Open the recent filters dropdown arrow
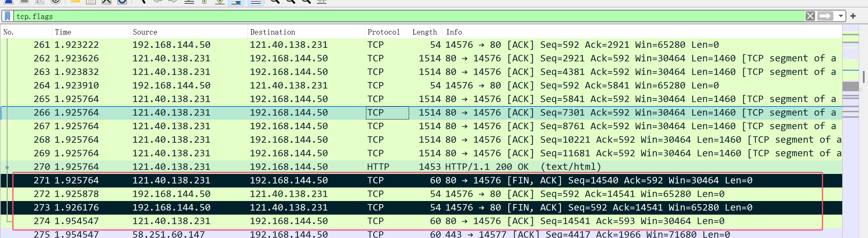 [841, 16]
